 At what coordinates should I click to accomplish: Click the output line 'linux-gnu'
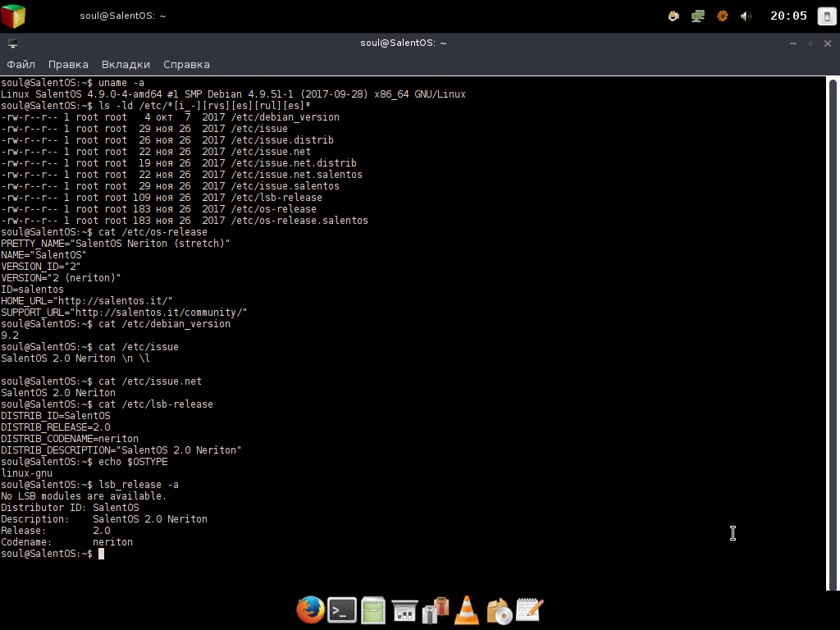pyautogui.click(x=27, y=473)
